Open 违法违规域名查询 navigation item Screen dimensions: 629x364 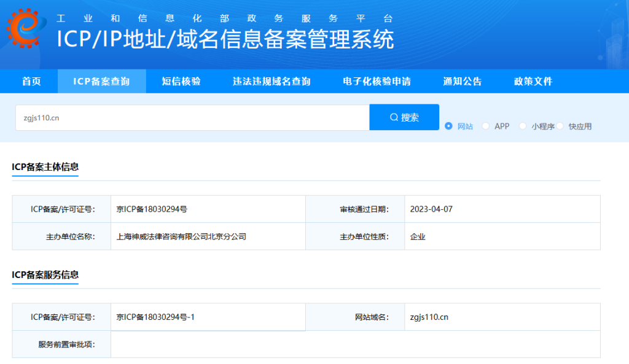coord(272,82)
